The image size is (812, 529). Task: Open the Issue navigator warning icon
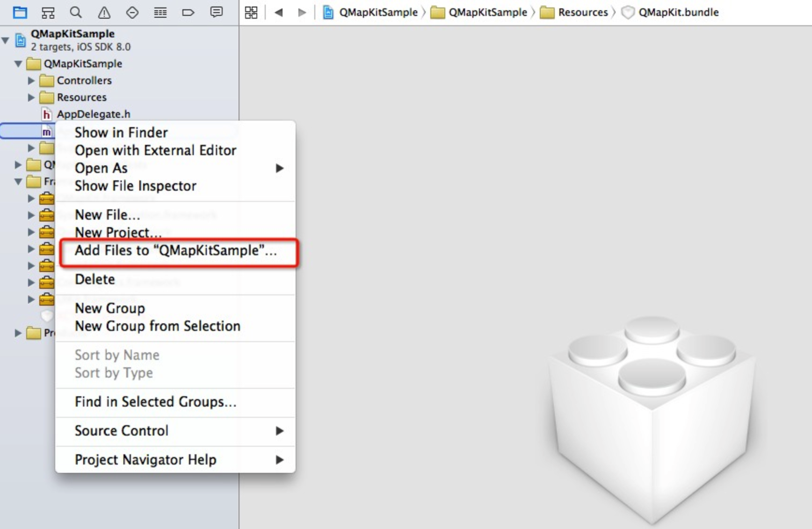click(x=104, y=12)
